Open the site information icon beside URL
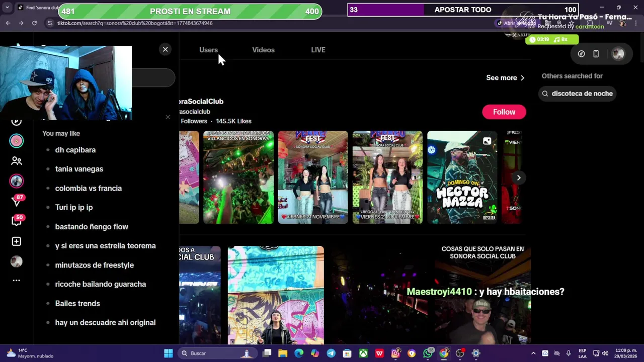 pyautogui.click(x=50, y=23)
